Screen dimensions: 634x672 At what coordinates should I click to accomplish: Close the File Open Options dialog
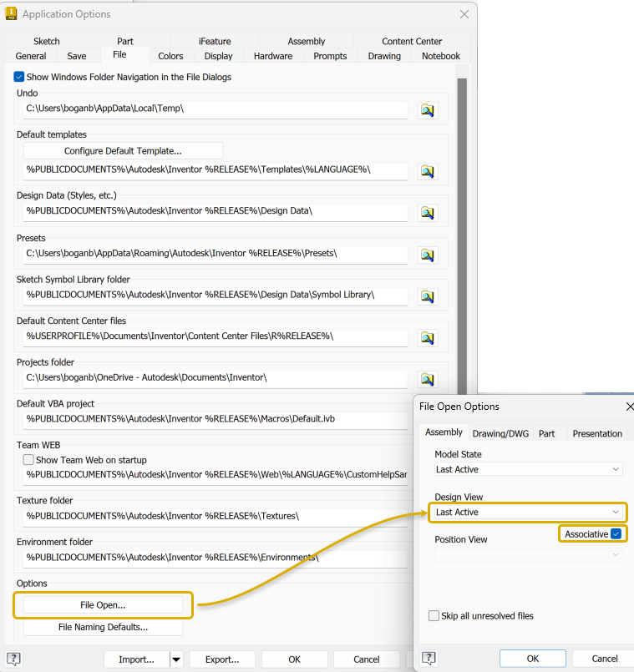629,407
